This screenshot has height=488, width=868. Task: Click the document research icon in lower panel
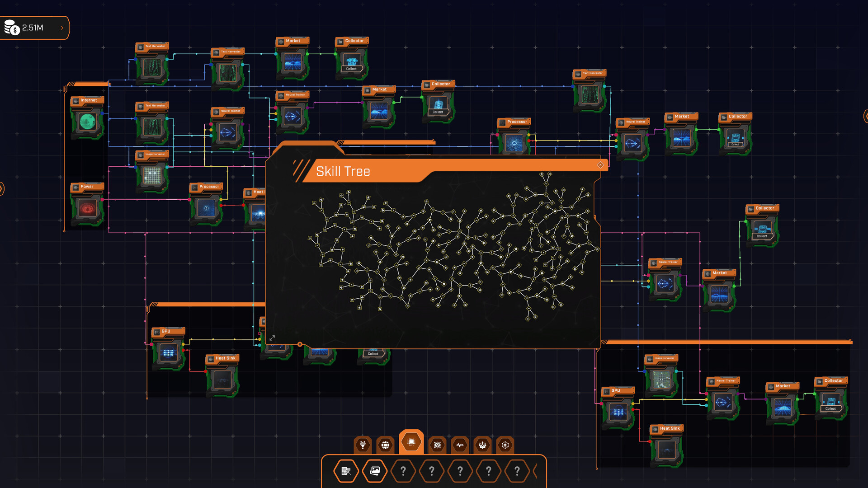click(346, 471)
